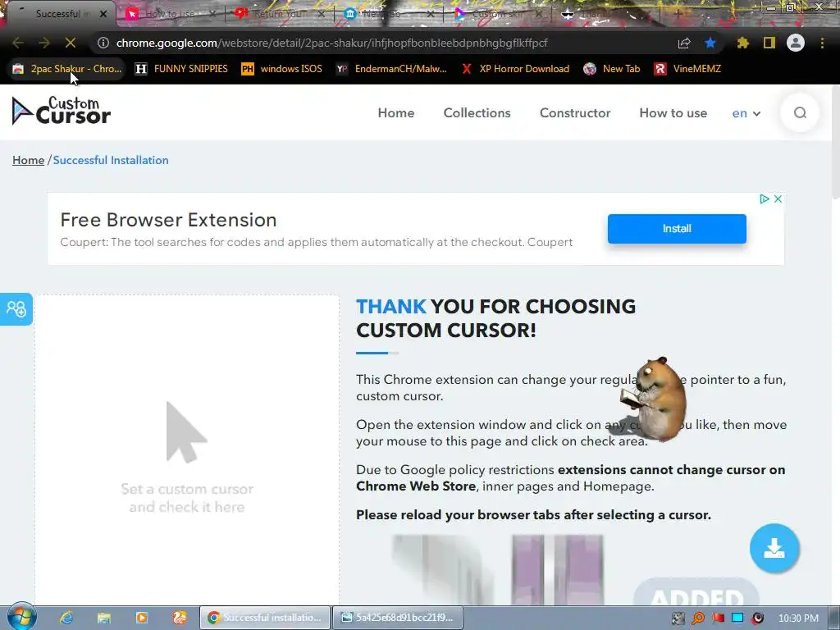Image resolution: width=840 pixels, height=630 pixels.
Task: Follow the Home breadcrumb link
Action: click(29, 160)
